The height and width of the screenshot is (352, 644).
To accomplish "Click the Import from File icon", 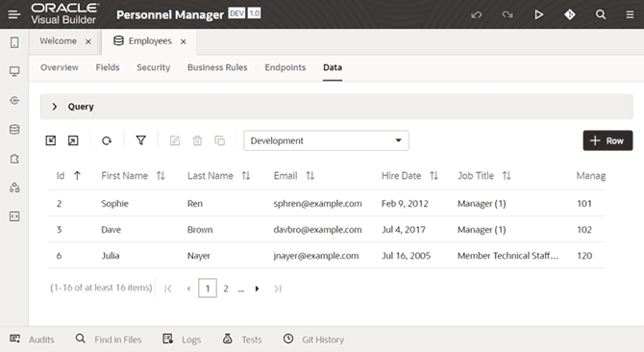I will coord(51,140).
